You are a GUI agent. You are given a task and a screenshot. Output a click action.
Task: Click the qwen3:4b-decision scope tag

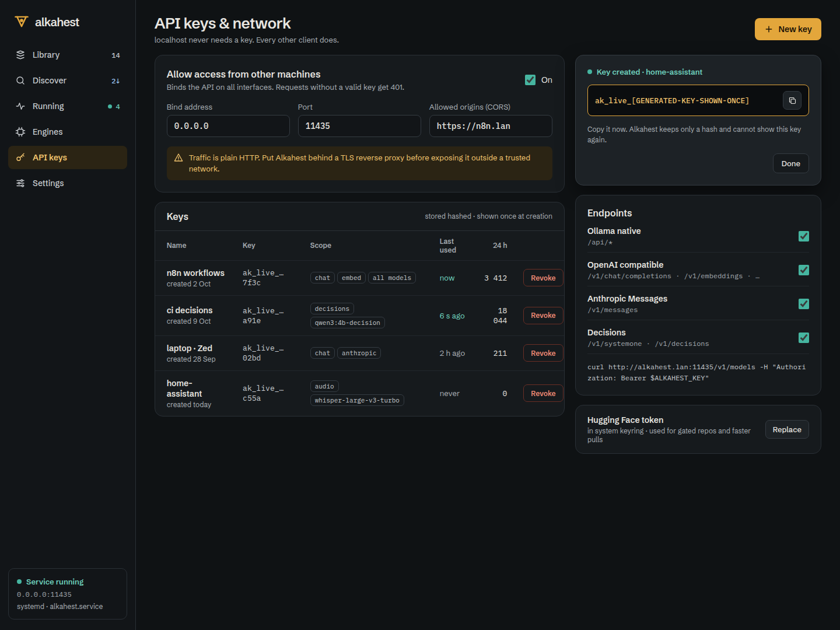tap(348, 323)
